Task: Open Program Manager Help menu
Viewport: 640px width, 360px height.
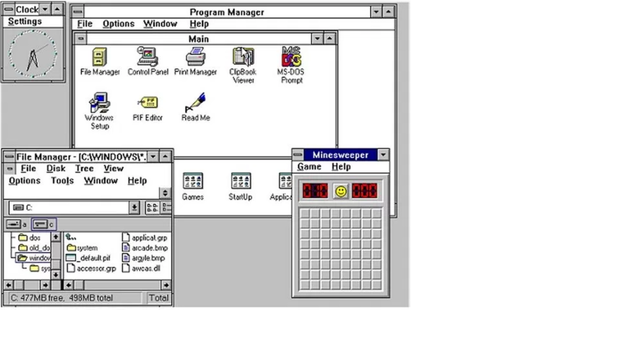Action: click(199, 24)
